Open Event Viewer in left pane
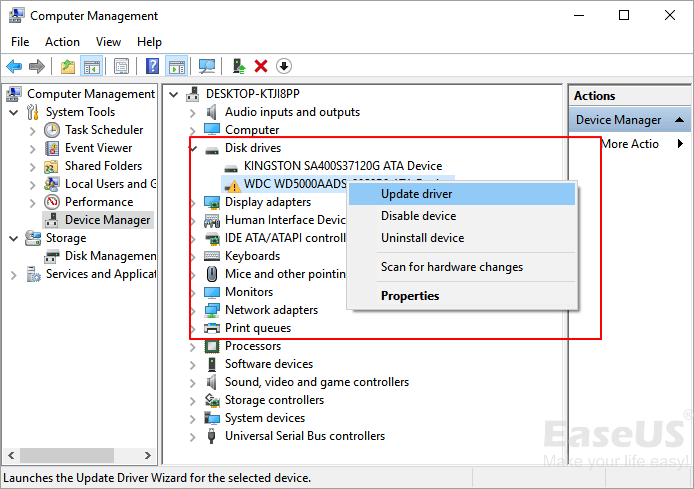Screen dimensions: 694x489 (98, 148)
